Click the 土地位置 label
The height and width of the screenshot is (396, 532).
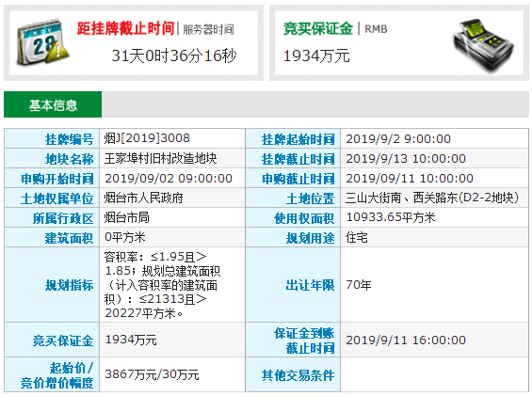pos(310,198)
